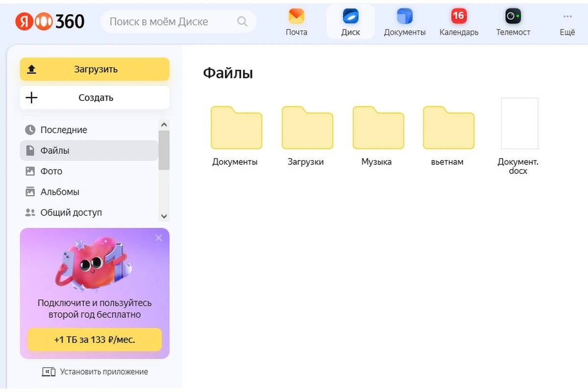
Task: Focus the Disk search field
Action: [x=178, y=22]
